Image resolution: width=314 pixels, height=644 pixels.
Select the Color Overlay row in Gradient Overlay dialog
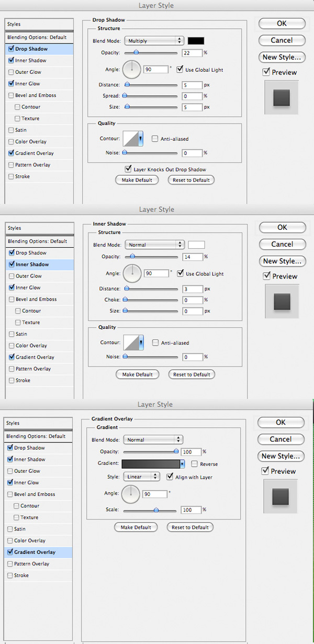pos(39,541)
